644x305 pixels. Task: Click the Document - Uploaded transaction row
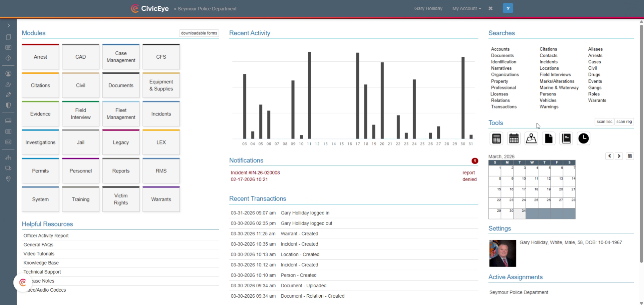pyautogui.click(x=354, y=286)
